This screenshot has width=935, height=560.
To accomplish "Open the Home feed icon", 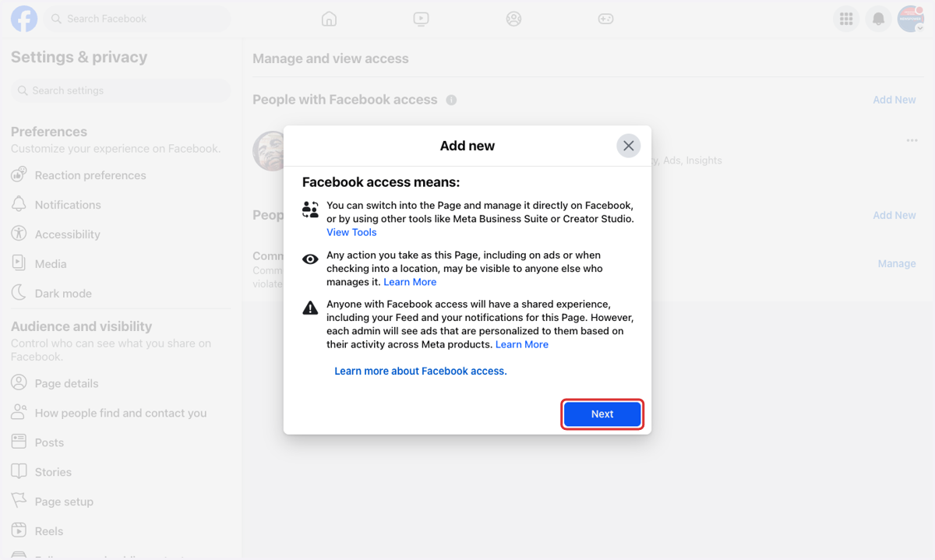I will coord(329,19).
